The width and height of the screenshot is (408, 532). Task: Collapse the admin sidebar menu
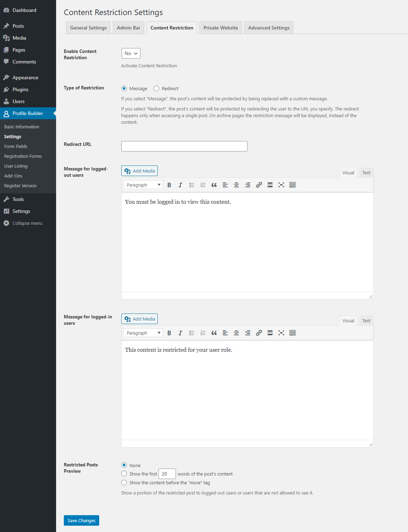27,223
